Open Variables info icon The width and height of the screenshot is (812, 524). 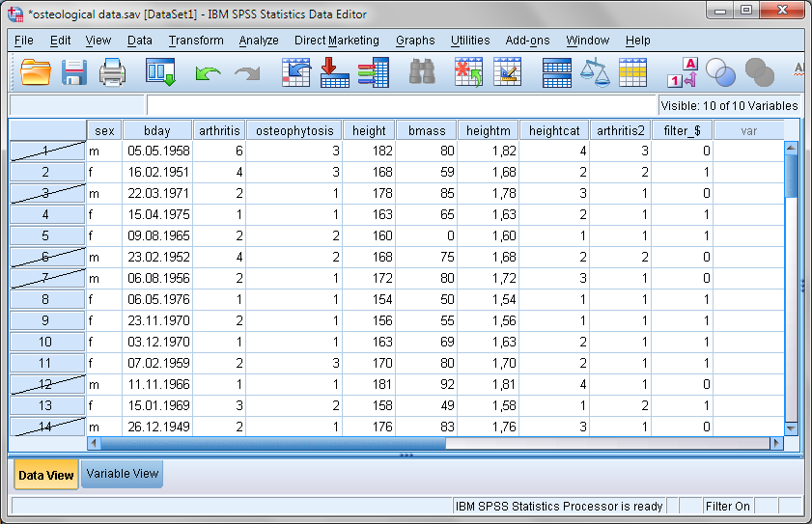click(373, 72)
